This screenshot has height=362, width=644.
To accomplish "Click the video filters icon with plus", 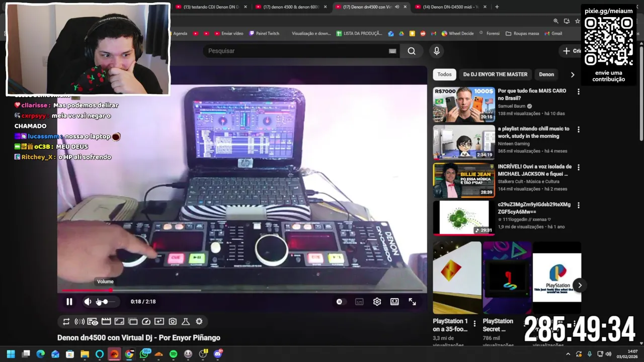I will point(159,321).
